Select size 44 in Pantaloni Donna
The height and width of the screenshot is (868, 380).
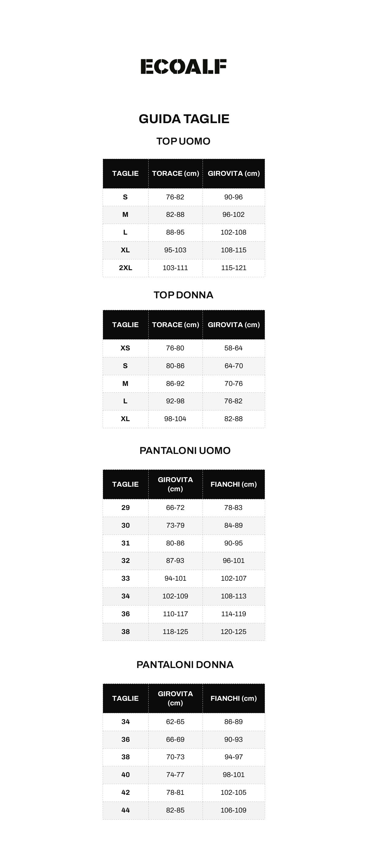click(x=125, y=810)
